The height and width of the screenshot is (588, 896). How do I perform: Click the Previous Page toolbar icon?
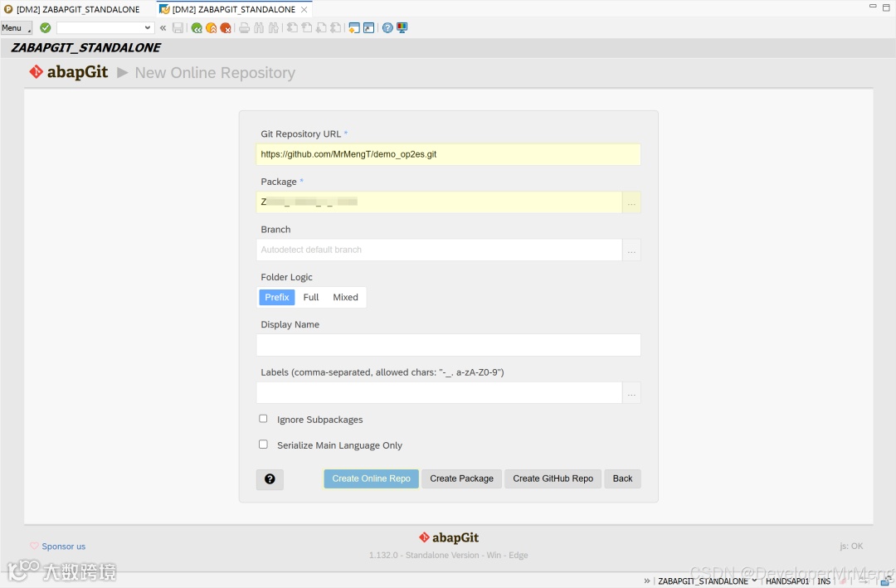click(x=307, y=27)
